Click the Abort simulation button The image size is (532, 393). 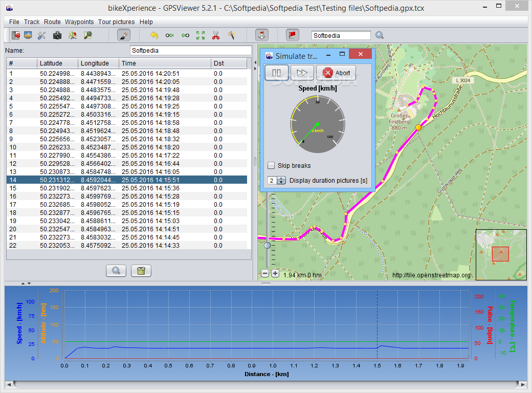336,73
